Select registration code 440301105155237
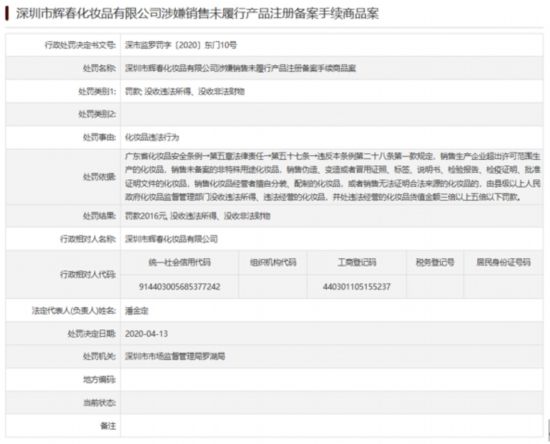Screen dimensions: 550x444 pos(357,287)
